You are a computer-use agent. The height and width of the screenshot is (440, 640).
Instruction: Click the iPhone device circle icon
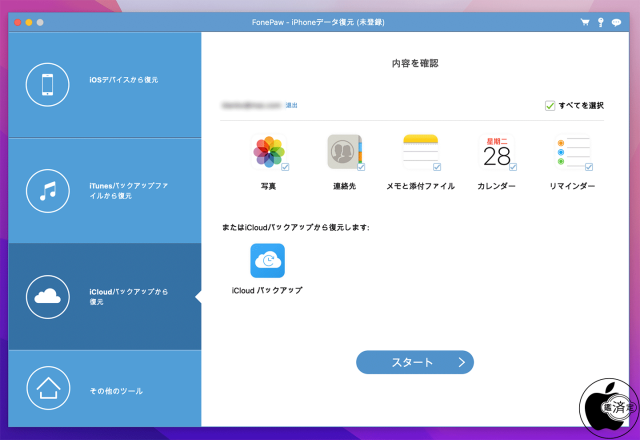click(x=47, y=84)
